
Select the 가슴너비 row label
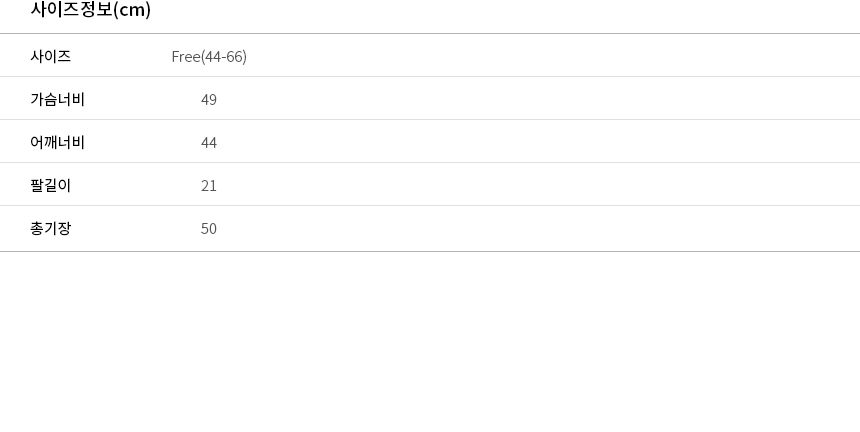coord(58,99)
